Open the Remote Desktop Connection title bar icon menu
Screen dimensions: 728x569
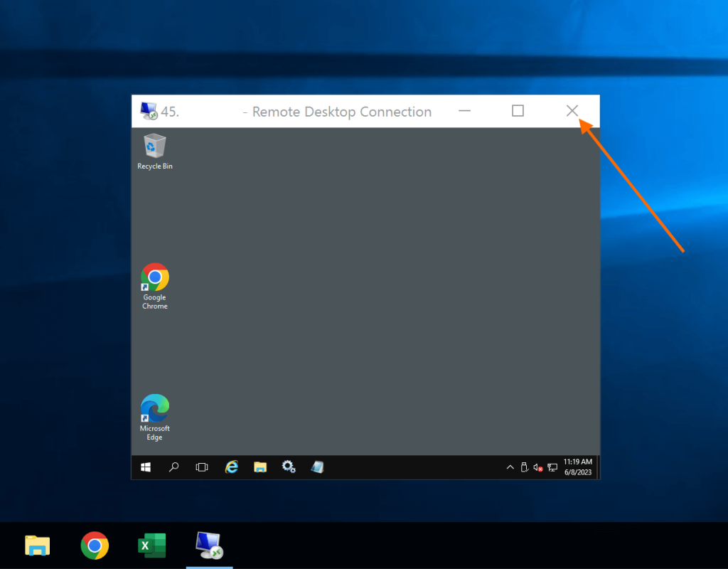point(149,111)
